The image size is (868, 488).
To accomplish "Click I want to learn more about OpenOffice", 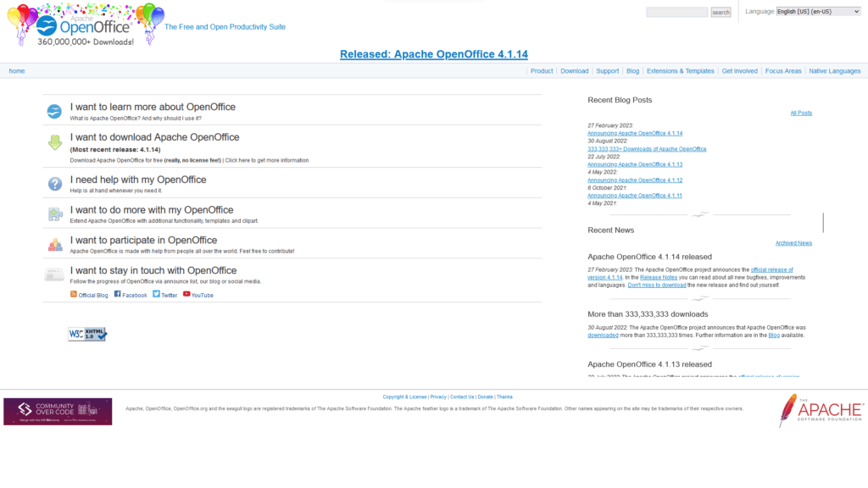I will 153,107.
